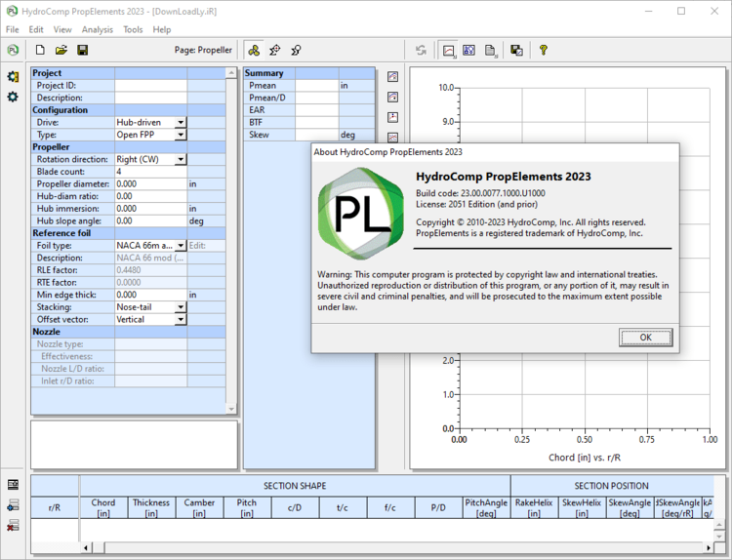
Task: Click the delete row icon with red X
Action: 13,525
